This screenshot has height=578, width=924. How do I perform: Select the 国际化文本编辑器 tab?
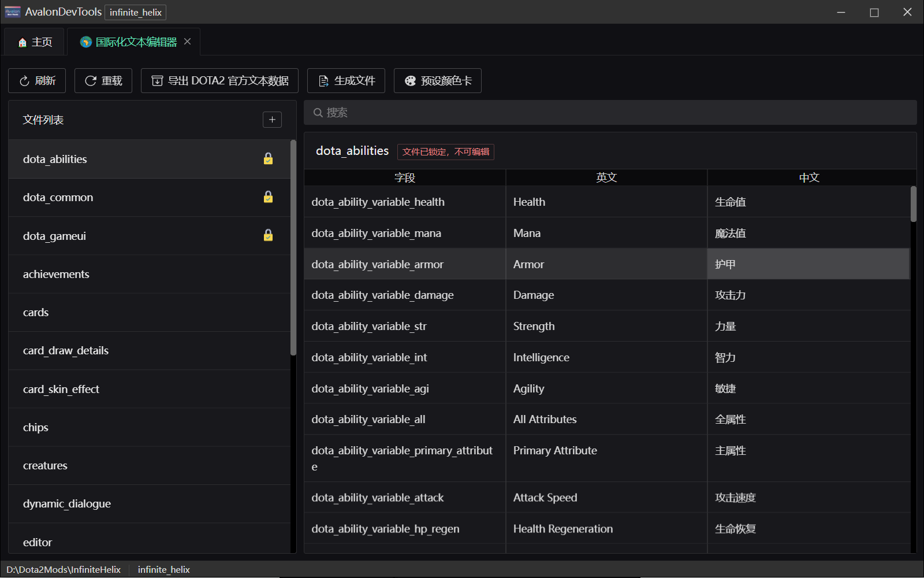[134, 42]
